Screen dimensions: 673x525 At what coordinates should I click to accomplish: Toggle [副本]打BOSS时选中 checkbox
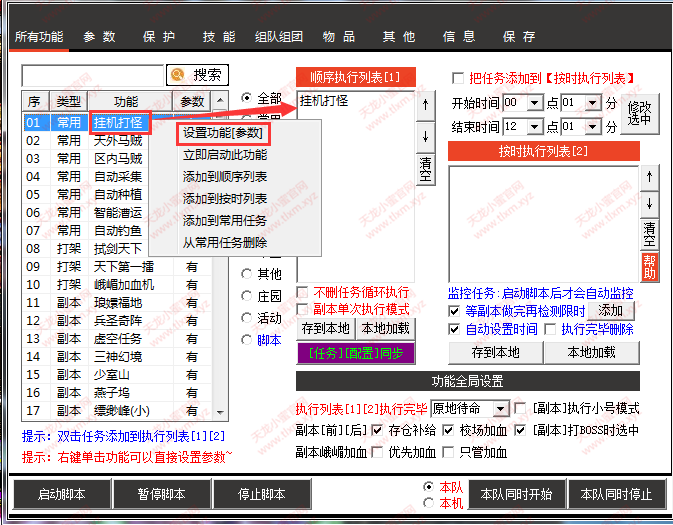click(520, 430)
